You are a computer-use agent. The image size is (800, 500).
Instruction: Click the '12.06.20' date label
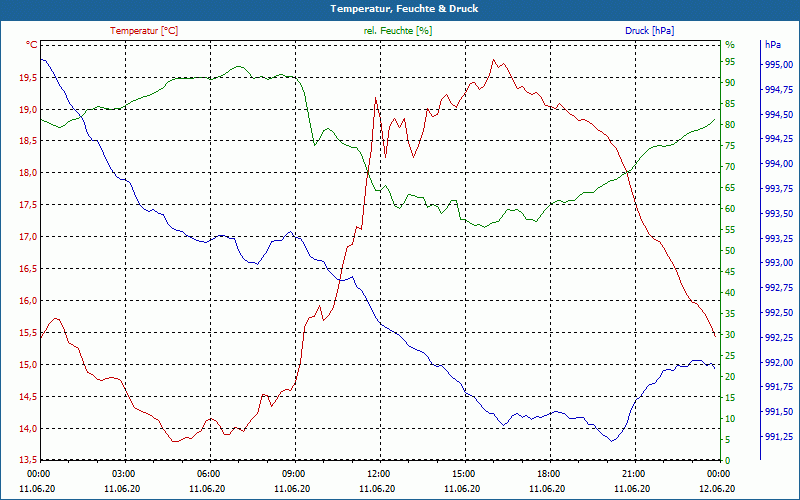pyautogui.click(x=718, y=488)
